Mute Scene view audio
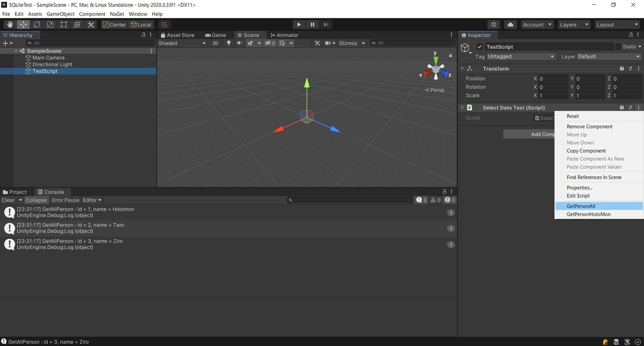644x346 pixels. 239,43
